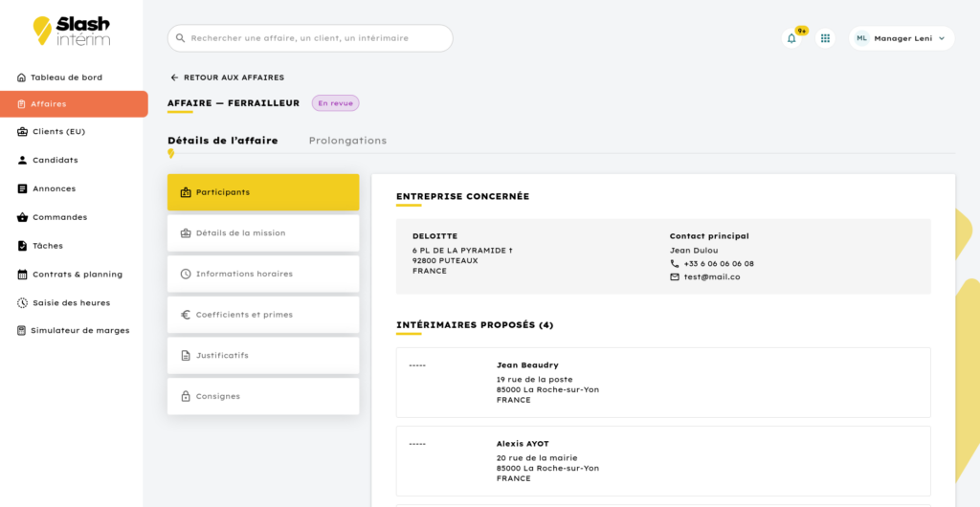
Task: Open Informations horaires section
Action: 263,275
